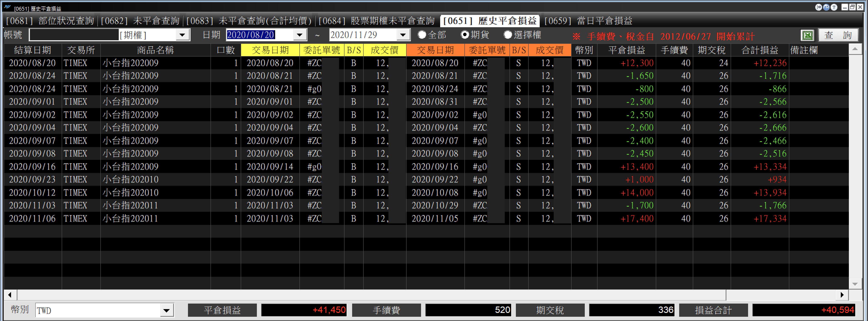The height and width of the screenshot is (321, 868).
Task: Click the horizontal scrollbar right arrow
Action: [x=842, y=295]
